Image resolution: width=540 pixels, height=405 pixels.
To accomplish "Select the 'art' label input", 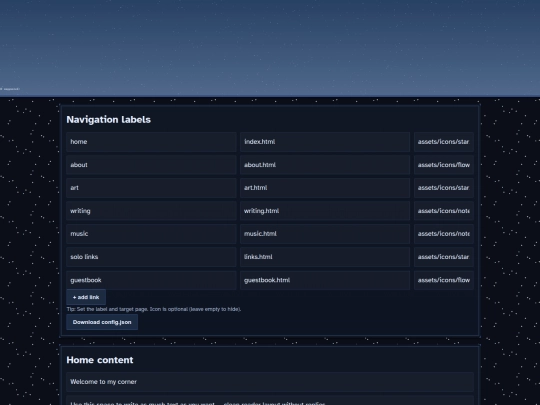I will (151, 188).
